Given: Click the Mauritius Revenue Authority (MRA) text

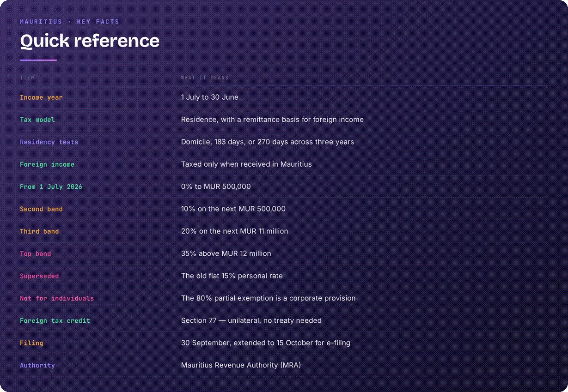Looking at the screenshot, I should (241, 365).
